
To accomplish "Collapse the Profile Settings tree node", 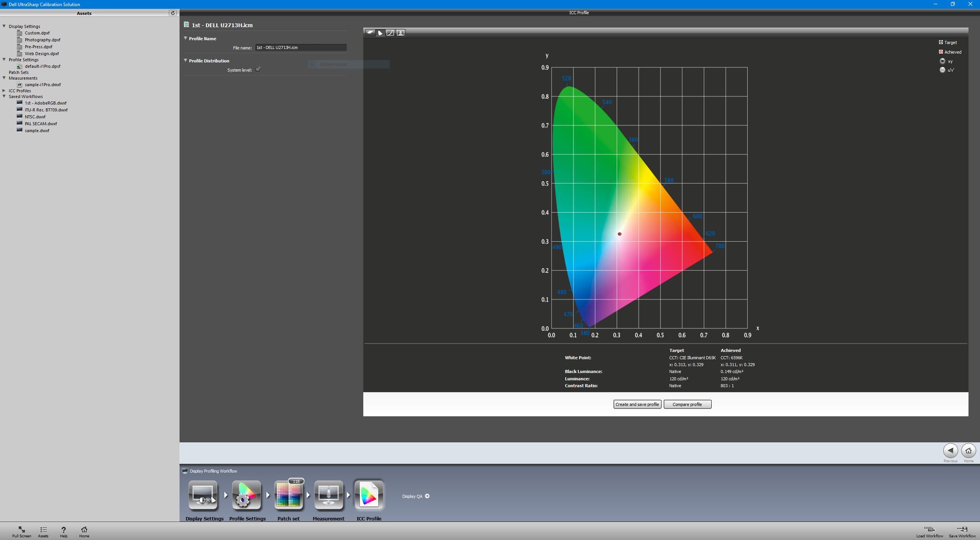I will coord(4,59).
